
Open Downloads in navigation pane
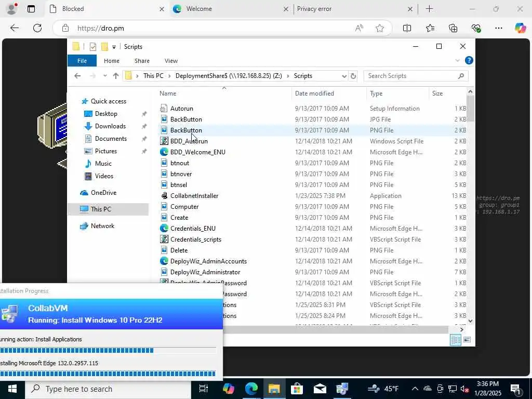[x=110, y=126]
